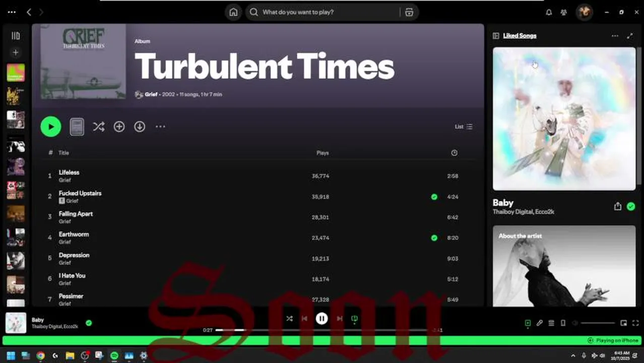Image resolution: width=644 pixels, height=363 pixels.
Task: Sort by the Title column header
Action: coord(63,153)
